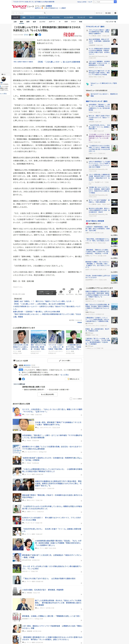Select the エキスパート navigation tab

[x=43, y=17]
